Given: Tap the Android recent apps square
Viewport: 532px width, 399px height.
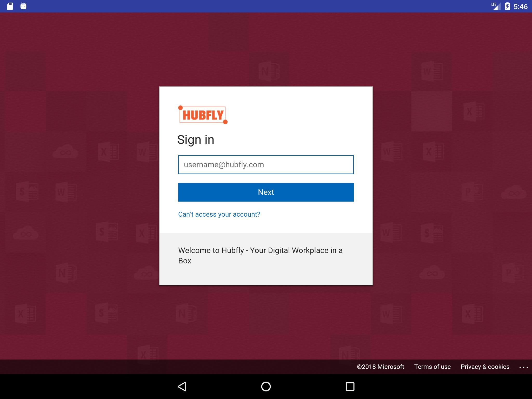Looking at the screenshot, I should tap(350, 387).
